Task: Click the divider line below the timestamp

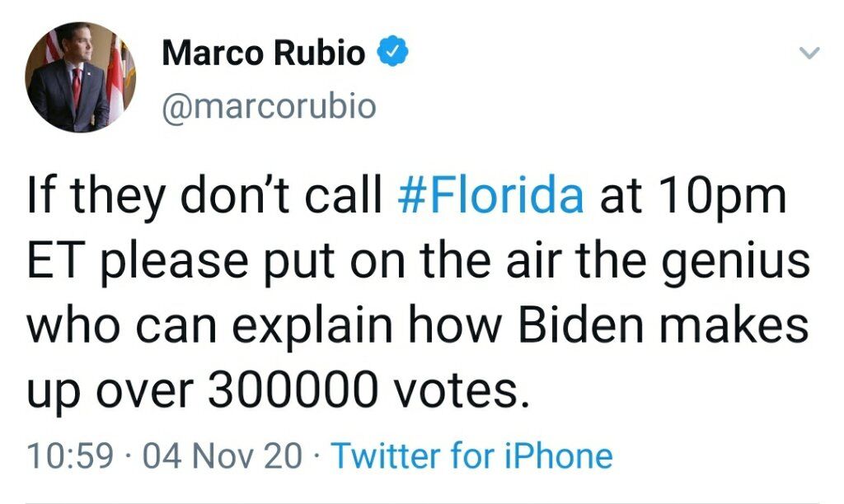Action: click(x=422, y=502)
